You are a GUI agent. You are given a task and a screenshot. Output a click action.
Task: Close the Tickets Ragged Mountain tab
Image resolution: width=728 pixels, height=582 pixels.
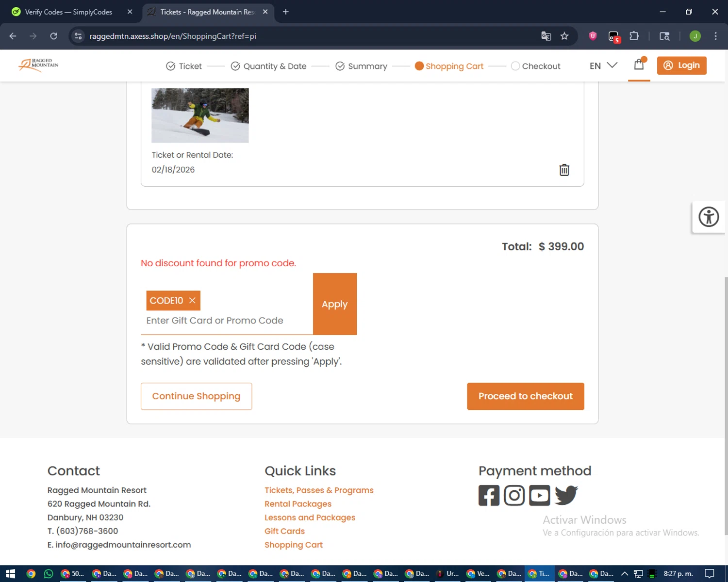[x=265, y=12]
